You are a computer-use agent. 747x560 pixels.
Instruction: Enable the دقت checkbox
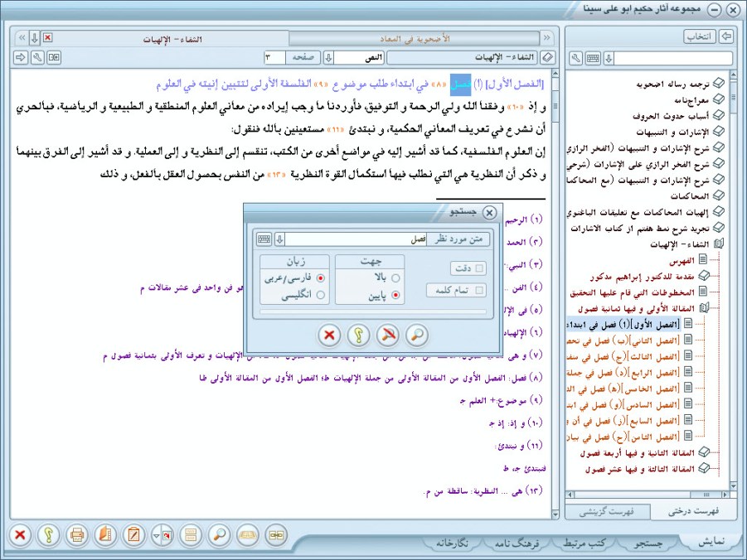pyautogui.click(x=480, y=268)
